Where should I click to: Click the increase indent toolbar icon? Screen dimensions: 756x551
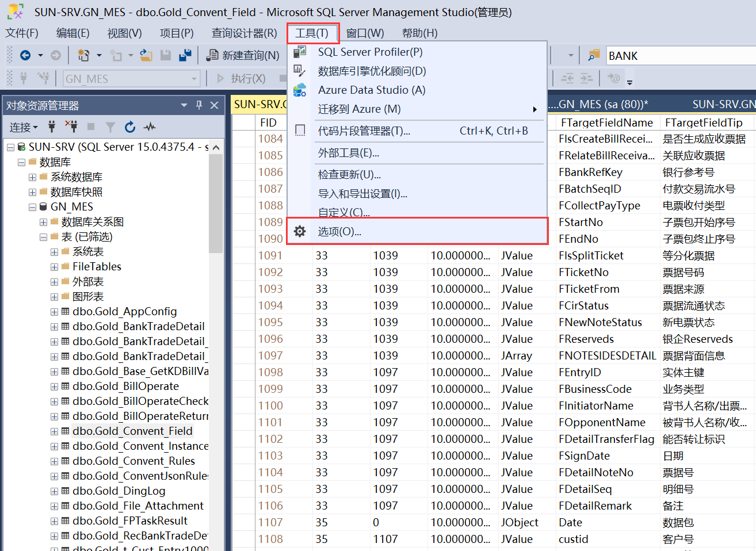point(586,78)
